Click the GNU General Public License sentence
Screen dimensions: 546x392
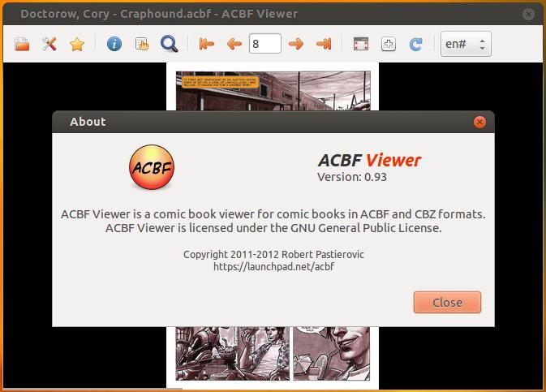[273, 228]
